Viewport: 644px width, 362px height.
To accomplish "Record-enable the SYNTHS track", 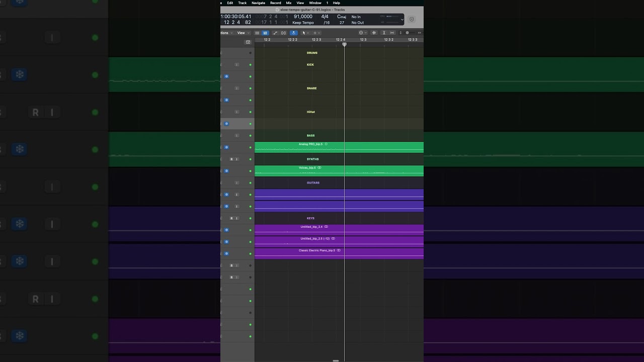I will pos(231,159).
